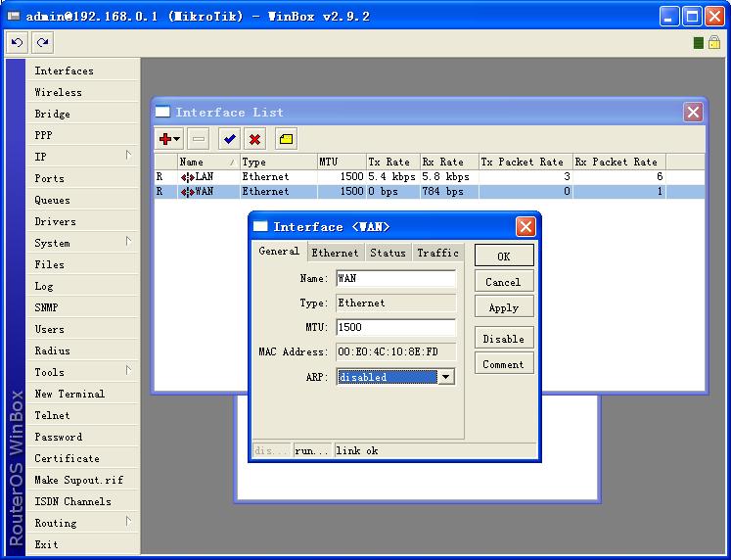Viewport: 731px width, 560px height.
Task: Expand the IP submenu
Action: tap(83, 157)
